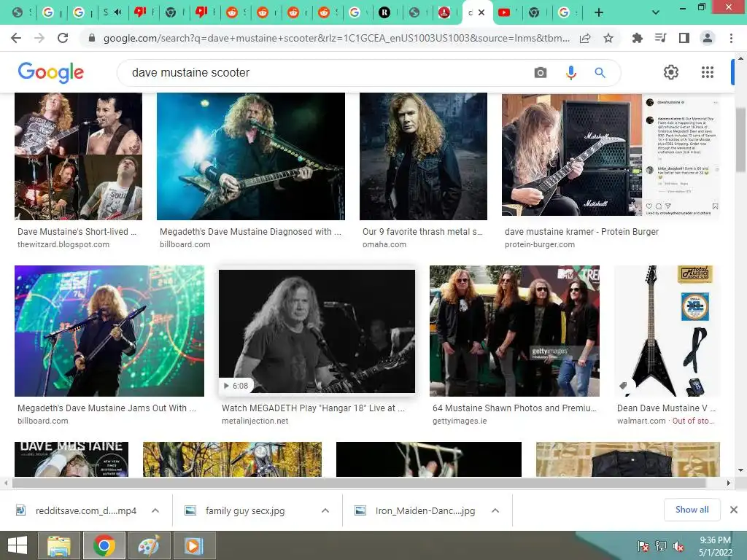This screenshot has height=560, width=747.
Task: Open the protein-burger.com Kramer guitar thumbnail
Action: tap(611, 155)
